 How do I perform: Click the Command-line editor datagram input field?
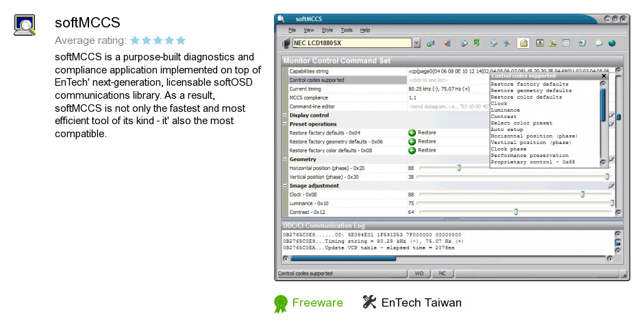pos(448,106)
